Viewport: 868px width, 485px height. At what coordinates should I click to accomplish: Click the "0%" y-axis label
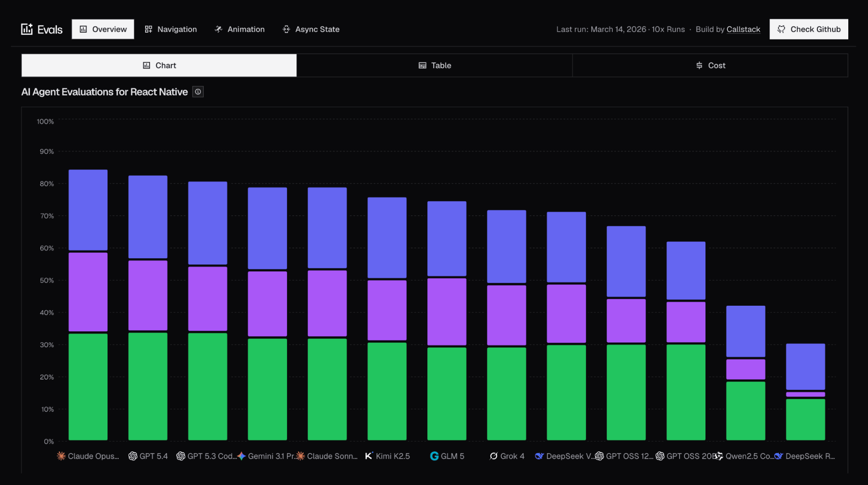[x=49, y=442]
